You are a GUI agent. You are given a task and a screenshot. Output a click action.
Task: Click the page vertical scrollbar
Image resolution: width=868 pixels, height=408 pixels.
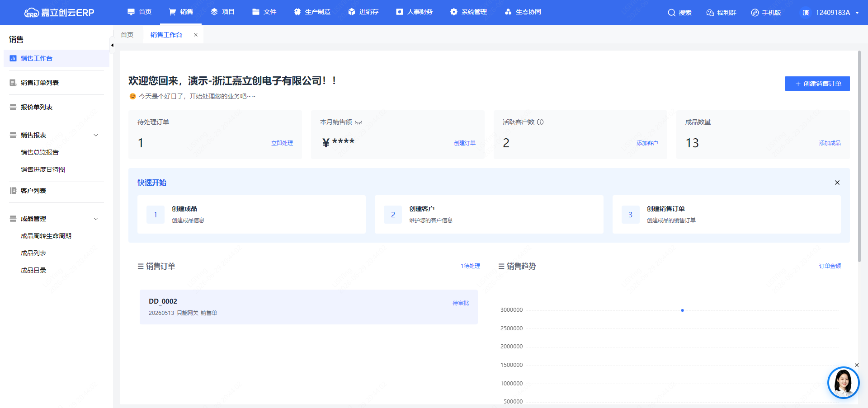tap(859, 156)
